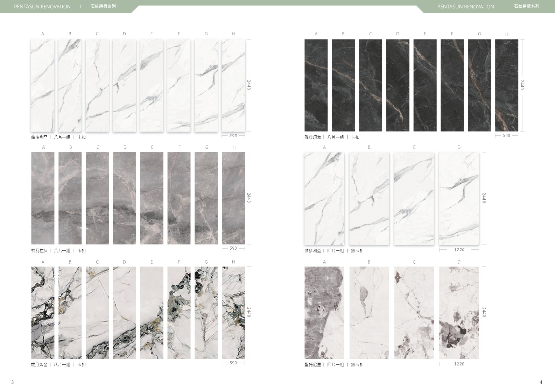Click panel B of the four-piece 維多利亞 set
This screenshot has width=555, height=392.
pyautogui.click(x=369, y=198)
